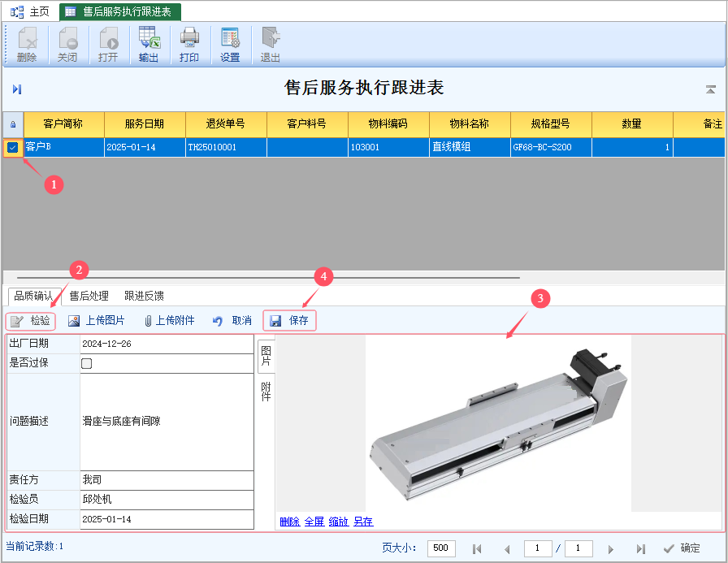Select cell TH25010001 in the table
This screenshot has height=563, width=728.
[226, 148]
